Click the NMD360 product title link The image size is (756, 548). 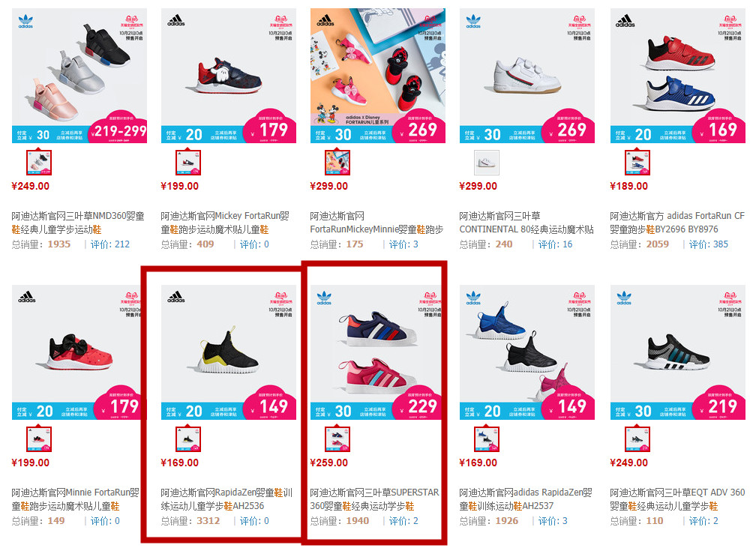coord(78,223)
